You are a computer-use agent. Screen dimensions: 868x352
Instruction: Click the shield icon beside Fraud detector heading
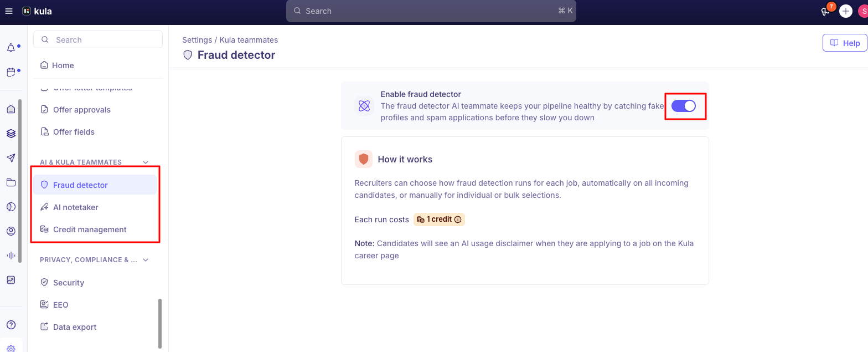[x=188, y=55]
